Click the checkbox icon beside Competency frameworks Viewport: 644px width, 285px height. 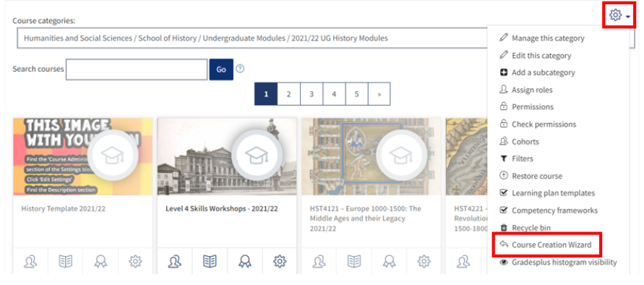click(x=504, y=210)
